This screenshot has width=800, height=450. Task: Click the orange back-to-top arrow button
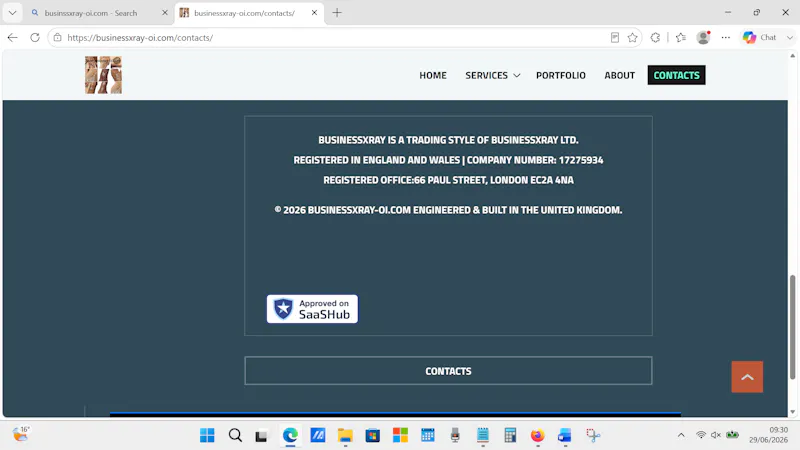[747, 377]
